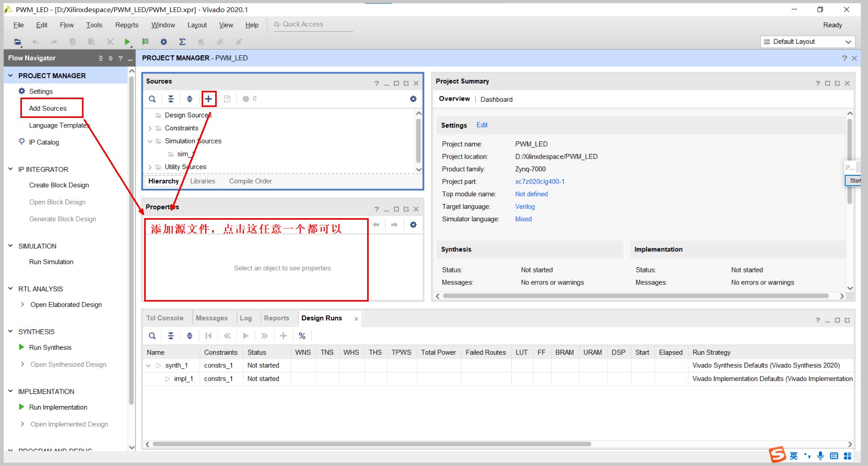
Task: Collapse the RTL ANALYSIS section
Action: [x=10, y=289]
